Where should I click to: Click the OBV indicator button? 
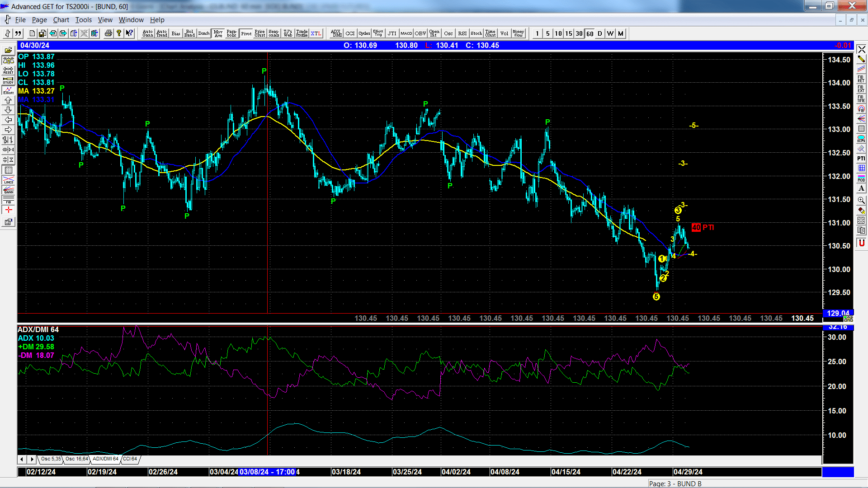click(420, 33)
